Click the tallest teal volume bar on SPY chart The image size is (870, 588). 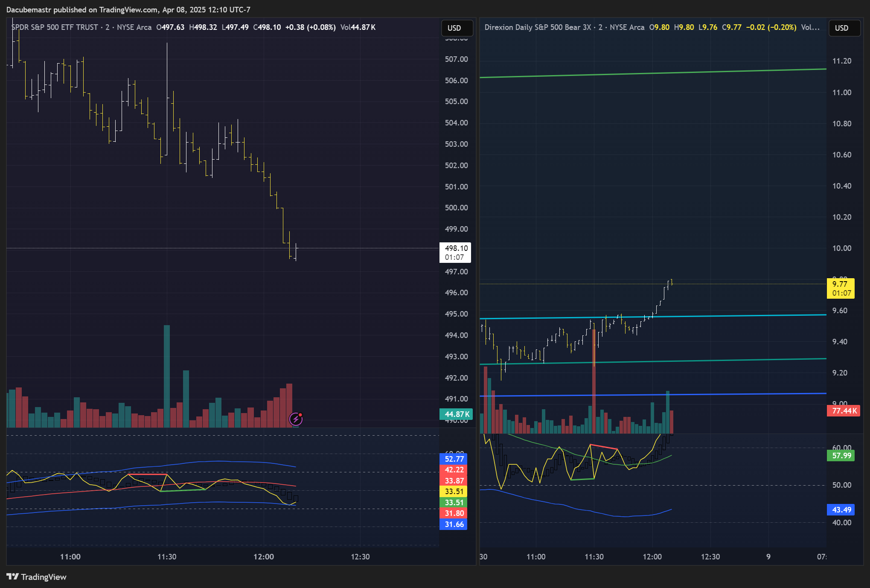[x=167, y=376]
